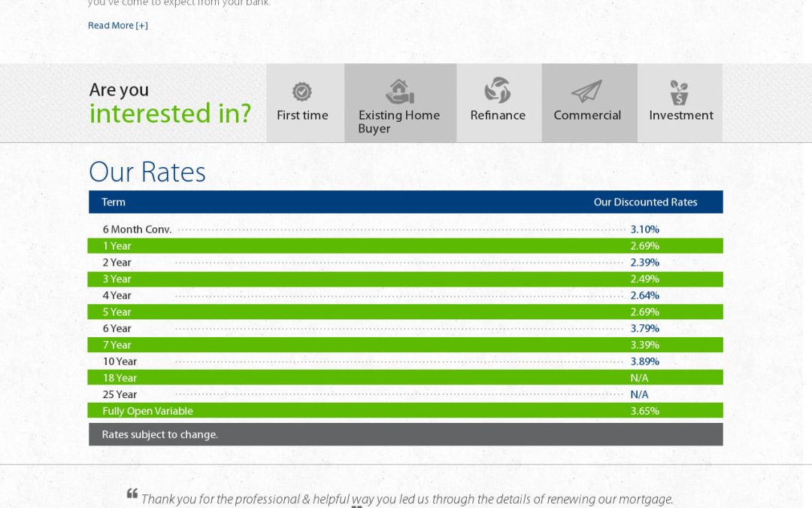The width and height of the screenshot is (812, 508).
Task: Open the First time tab label
Action: click(x=302, y=115)
